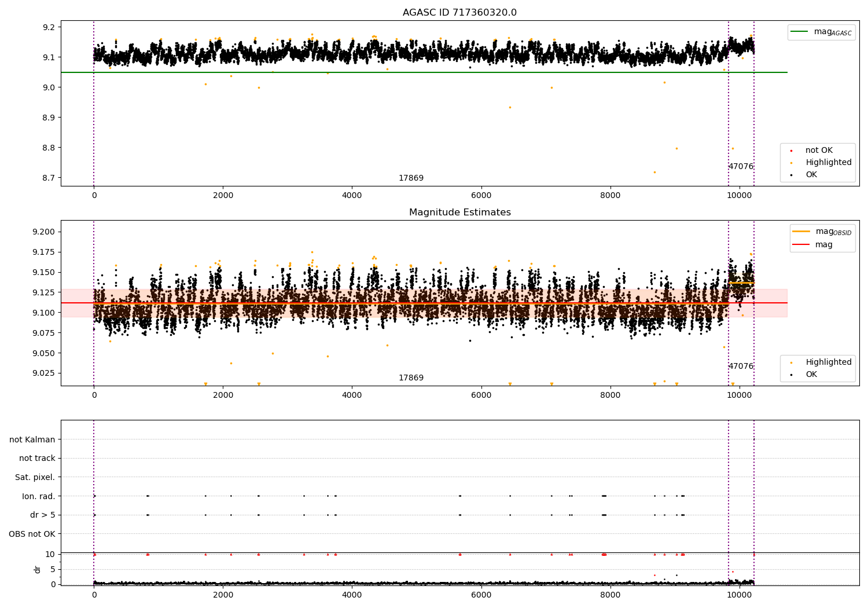
Task: Click the orange mag OBSID legend line swatch
Action: click(x=801, y=231)
